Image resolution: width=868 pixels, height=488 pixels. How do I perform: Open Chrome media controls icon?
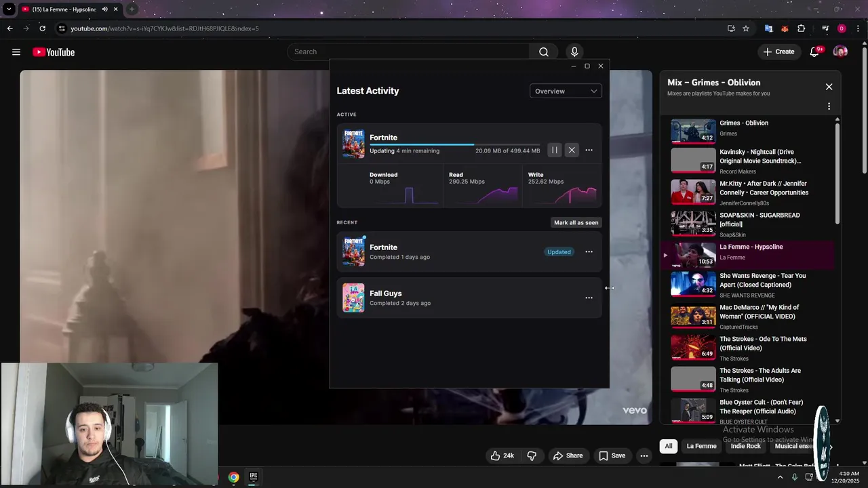point(825,28)
